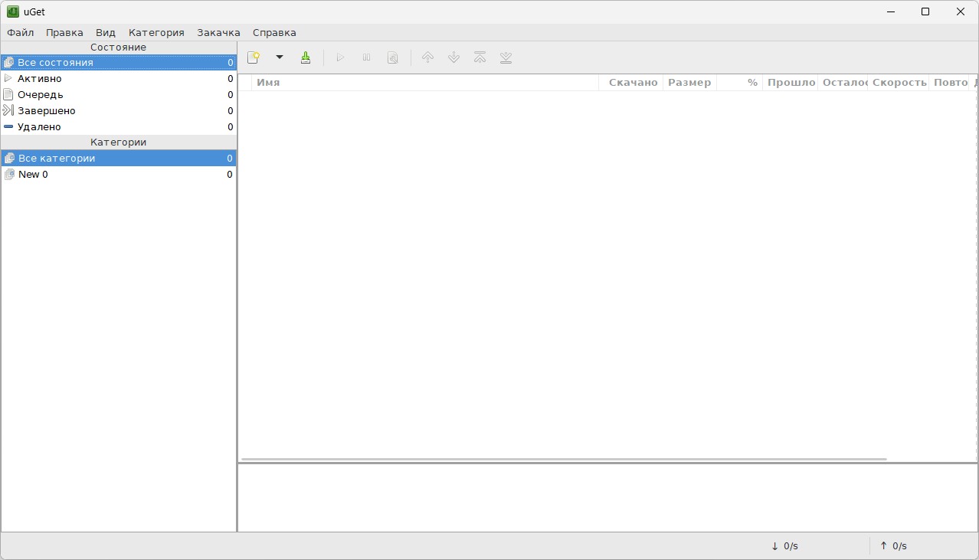Show downloads in Очередь

[119, 95]
